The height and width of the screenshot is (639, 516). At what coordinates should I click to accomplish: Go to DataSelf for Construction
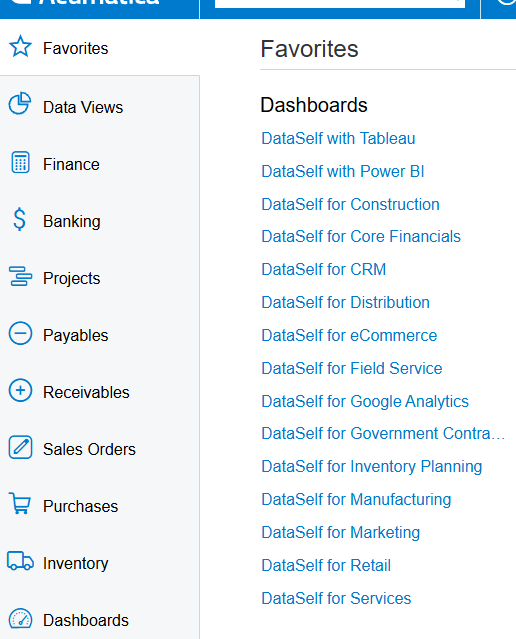[351, 205]
